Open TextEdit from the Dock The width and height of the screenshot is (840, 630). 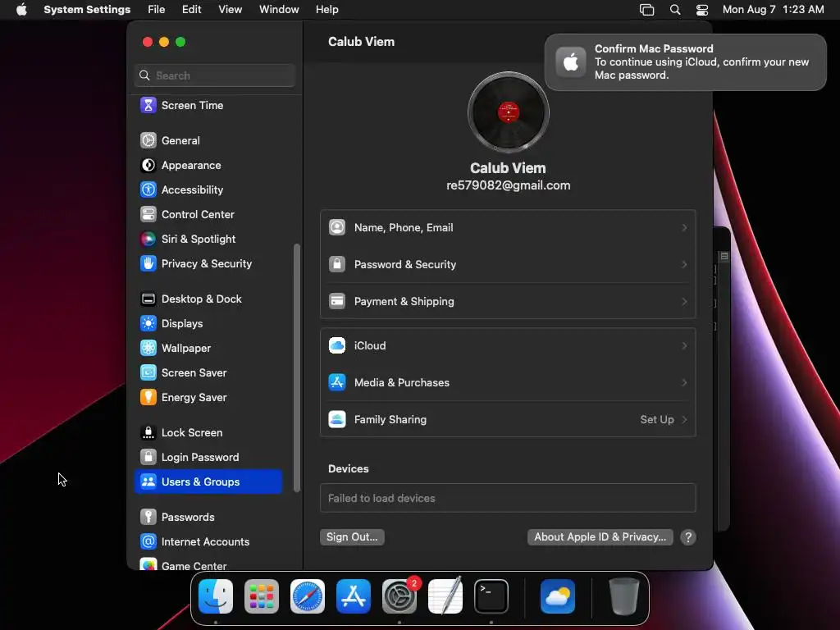[x=445, y=596]
